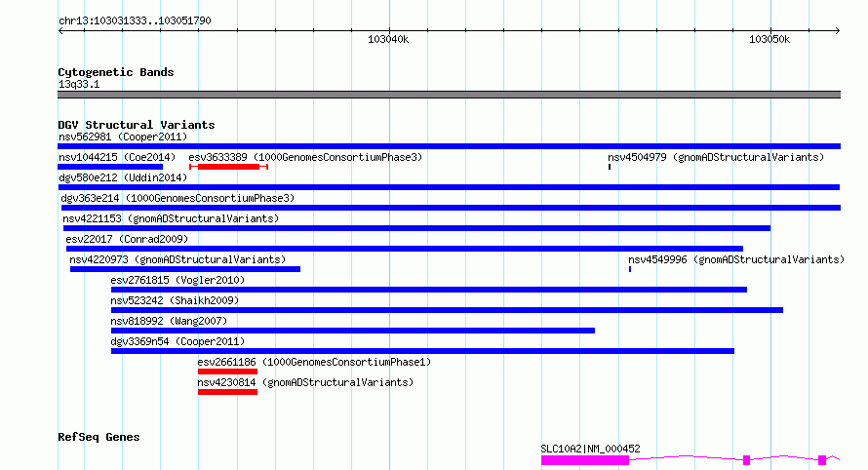
Task: Click the DGV Structural Variants track title
Action: pyautogui.click(x=137, y=125)
